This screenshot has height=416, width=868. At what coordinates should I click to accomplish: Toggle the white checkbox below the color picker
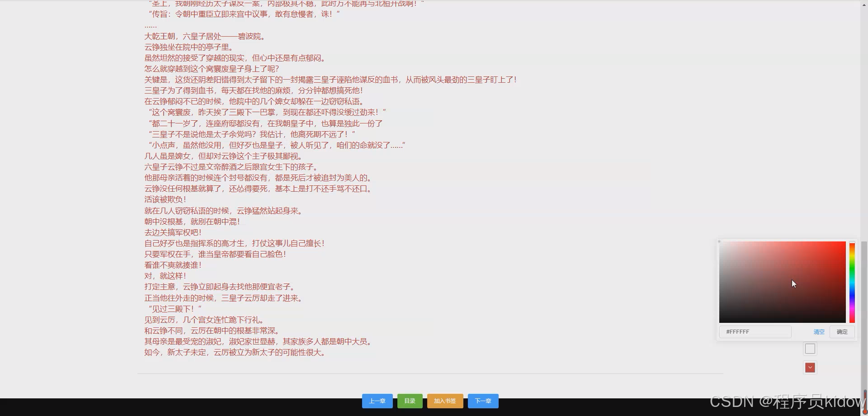[810, 348]
